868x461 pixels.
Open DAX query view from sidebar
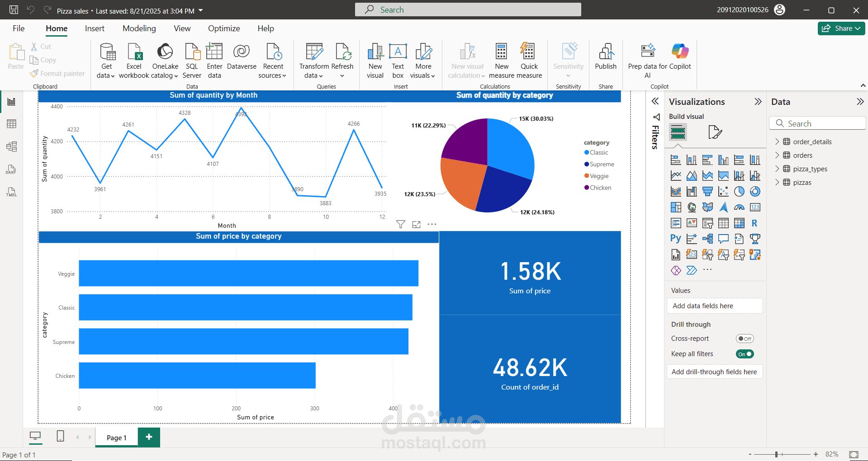tap(11, 169)
